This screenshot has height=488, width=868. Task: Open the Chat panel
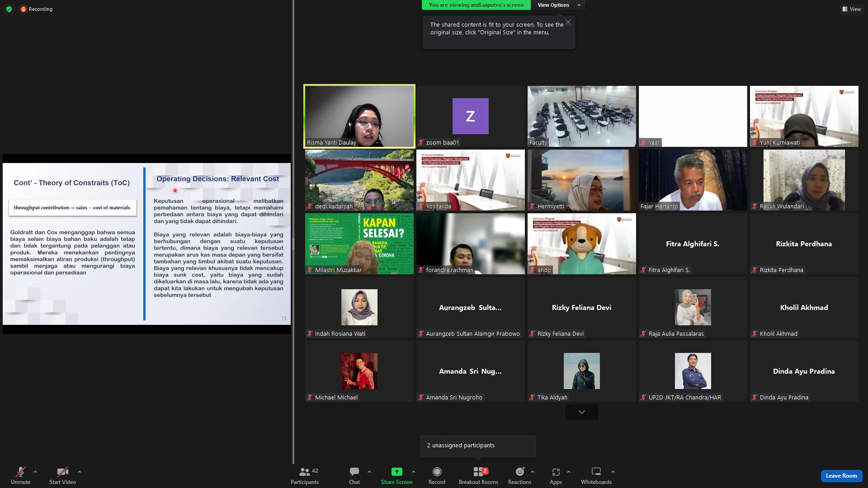click(x=354, y=476)
